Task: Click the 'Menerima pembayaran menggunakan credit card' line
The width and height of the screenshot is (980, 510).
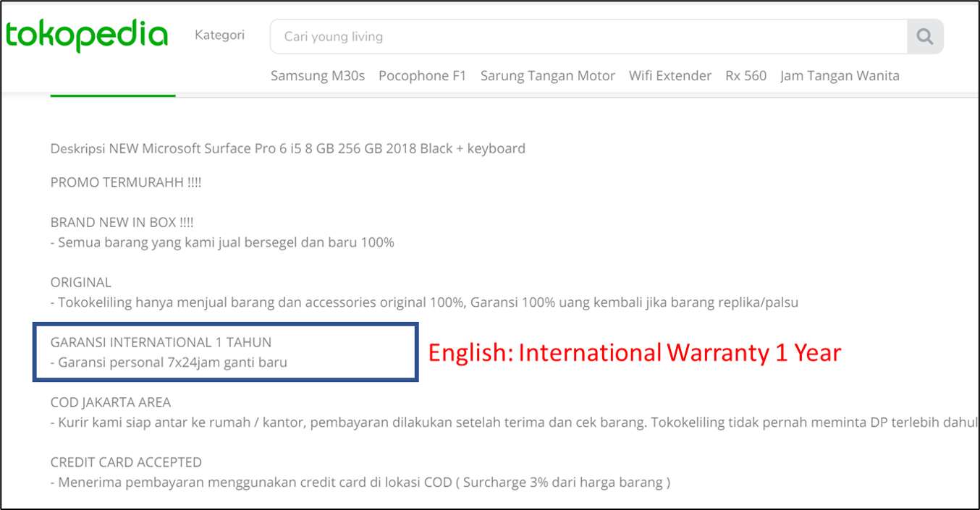Action: tap(360, 483)
